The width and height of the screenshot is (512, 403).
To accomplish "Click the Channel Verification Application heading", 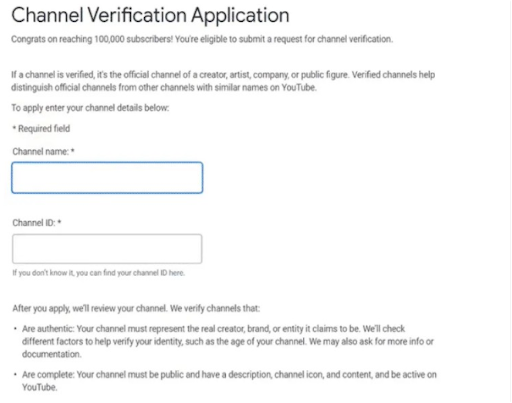I will pyautogui.click(x=150, y=15).
